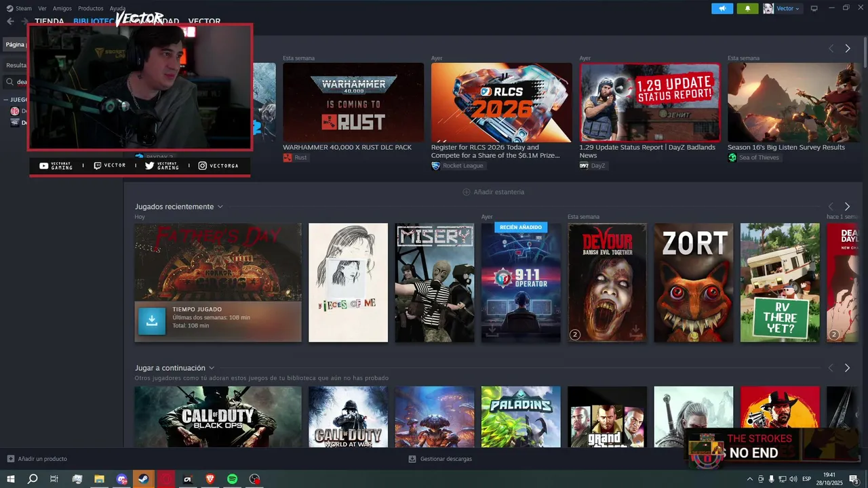Image resolution: width=868 pixels, height=488 pixels.
Task: Collapse the JUEGOS category in the sidebar
Action: (x=6, y=100)
